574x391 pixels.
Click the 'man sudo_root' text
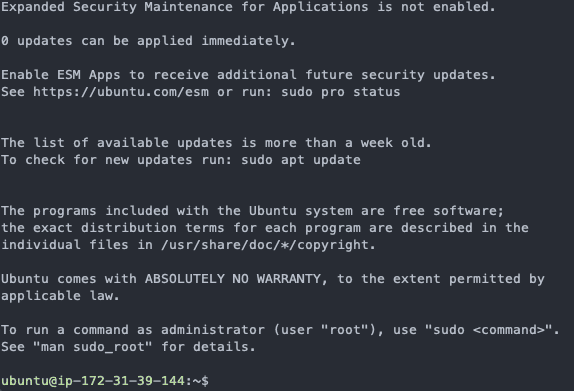[x=92, y=347]
